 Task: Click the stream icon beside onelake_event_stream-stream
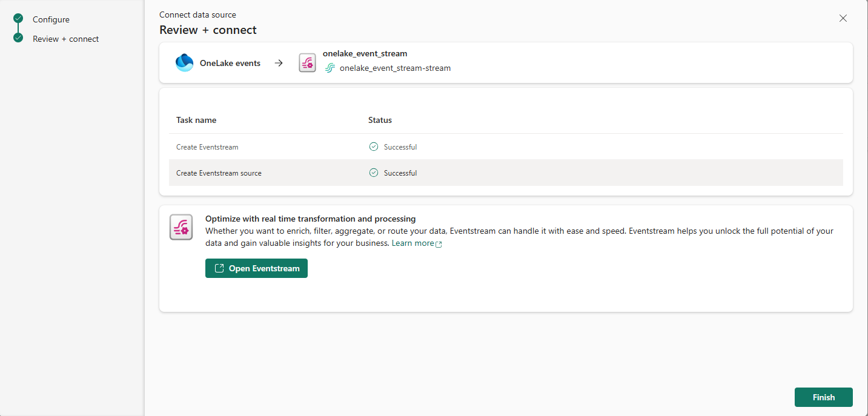(330, 68)
